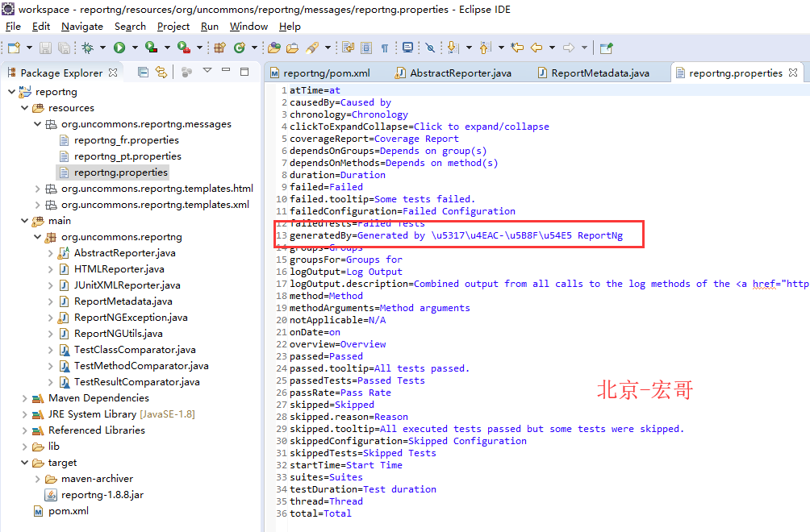Screen dimensions: 810x532
Task: Click the Coverage launch icon
Action: pos(152,48)
